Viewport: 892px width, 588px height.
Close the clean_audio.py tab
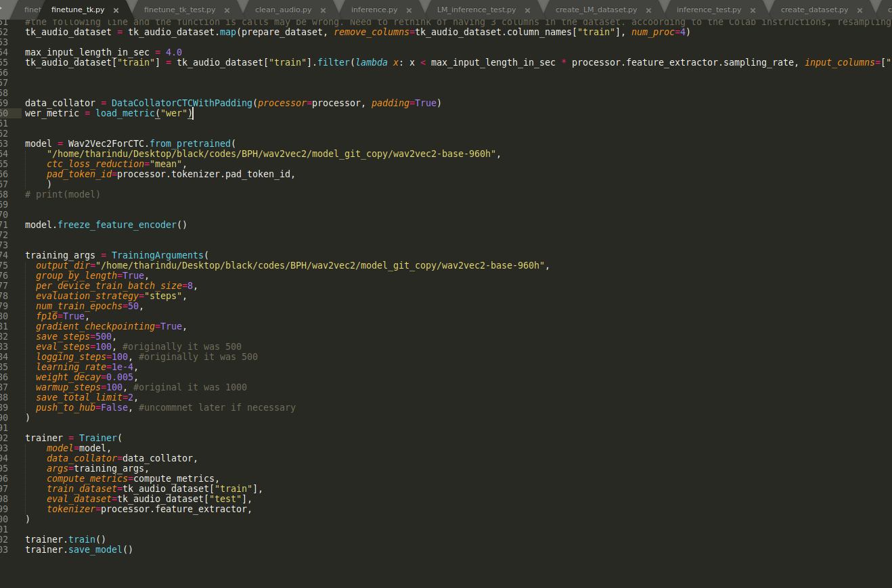coord(324,10)
